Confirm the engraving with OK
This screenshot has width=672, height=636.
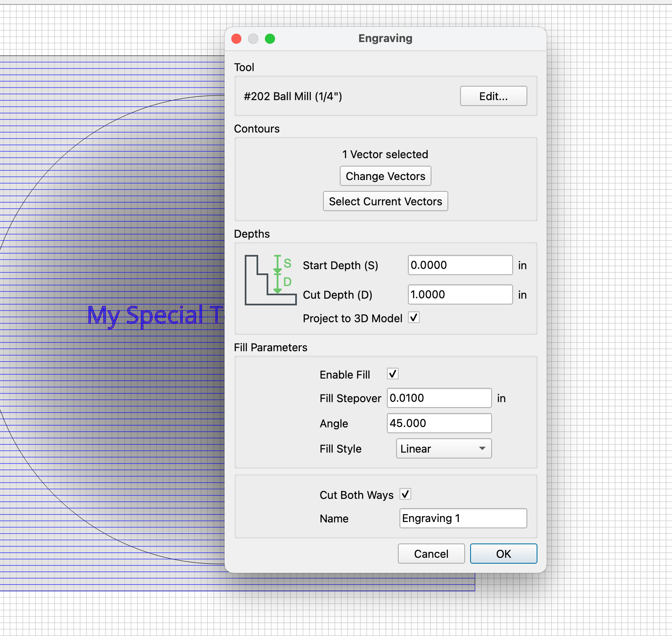click(x=503, y=554)
